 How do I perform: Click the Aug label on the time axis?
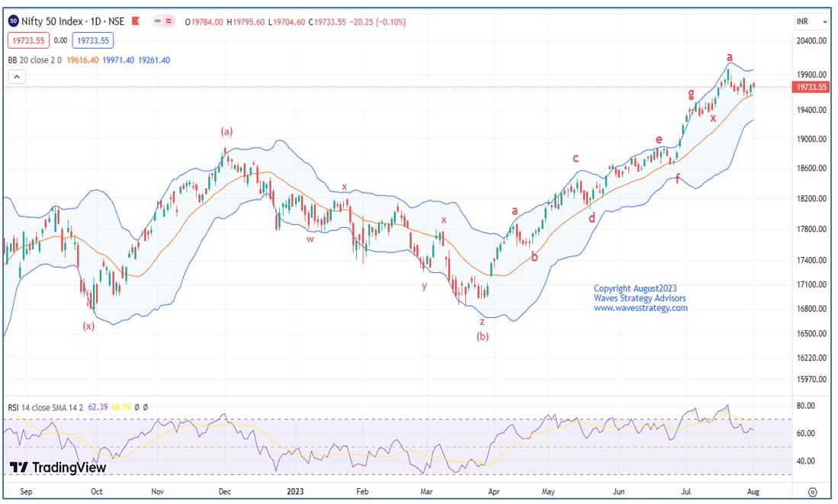pyautogui.click(x=753, y=492)
